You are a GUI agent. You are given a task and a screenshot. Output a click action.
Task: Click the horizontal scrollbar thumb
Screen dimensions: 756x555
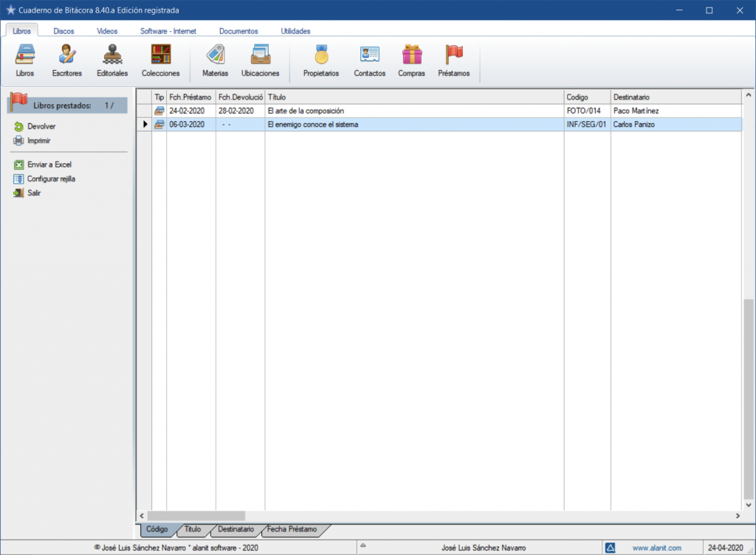click(196, 516)
